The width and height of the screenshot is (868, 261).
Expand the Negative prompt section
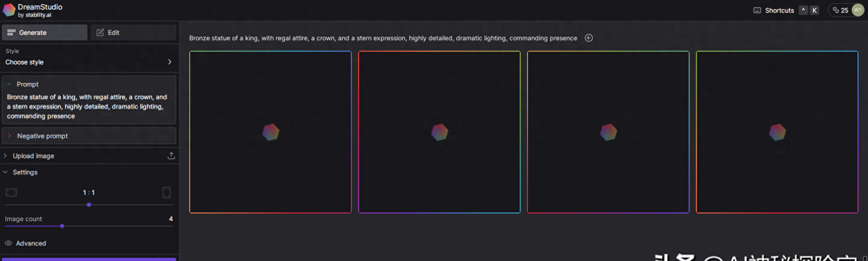pos(10,136)
